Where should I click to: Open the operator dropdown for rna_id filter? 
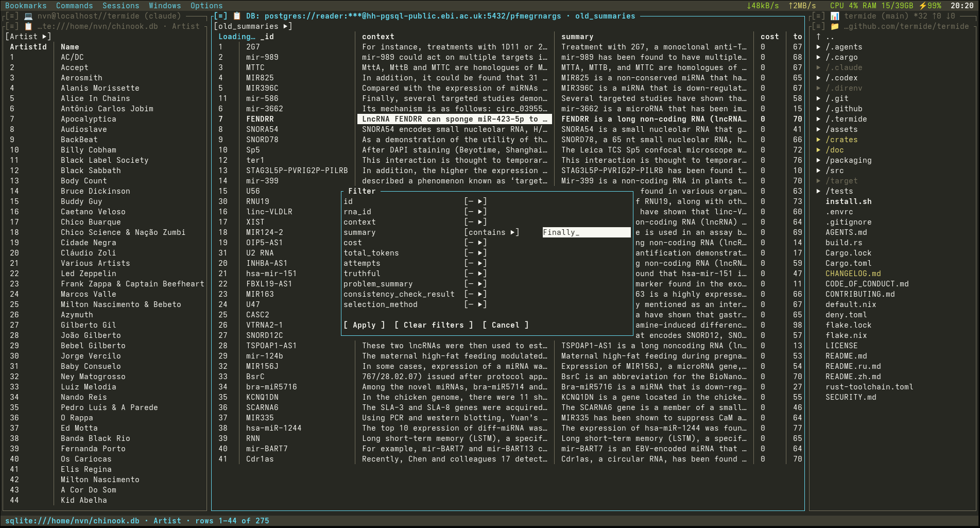(475, 212)
